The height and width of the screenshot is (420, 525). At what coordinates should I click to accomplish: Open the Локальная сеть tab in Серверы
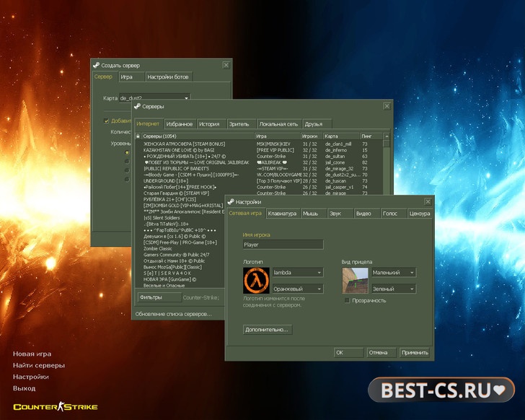click(x=278, y=124)
